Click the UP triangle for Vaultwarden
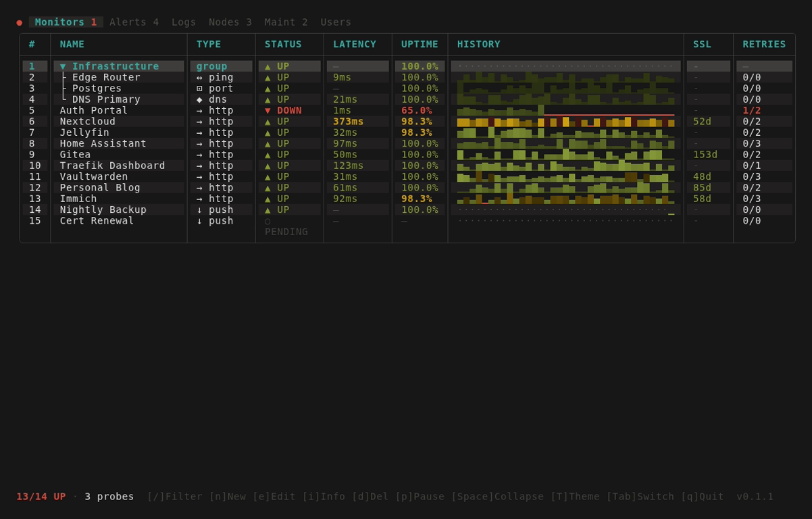 point(268,176)
